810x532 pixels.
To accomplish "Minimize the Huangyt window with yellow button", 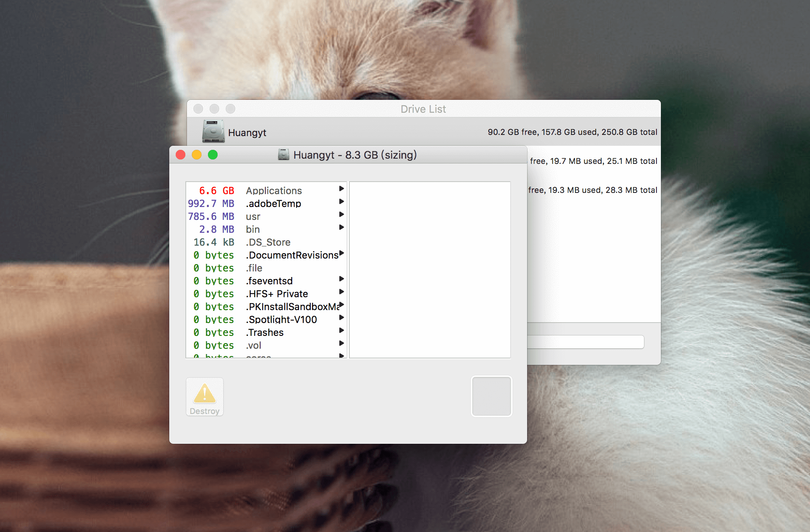I will [197, 155].
